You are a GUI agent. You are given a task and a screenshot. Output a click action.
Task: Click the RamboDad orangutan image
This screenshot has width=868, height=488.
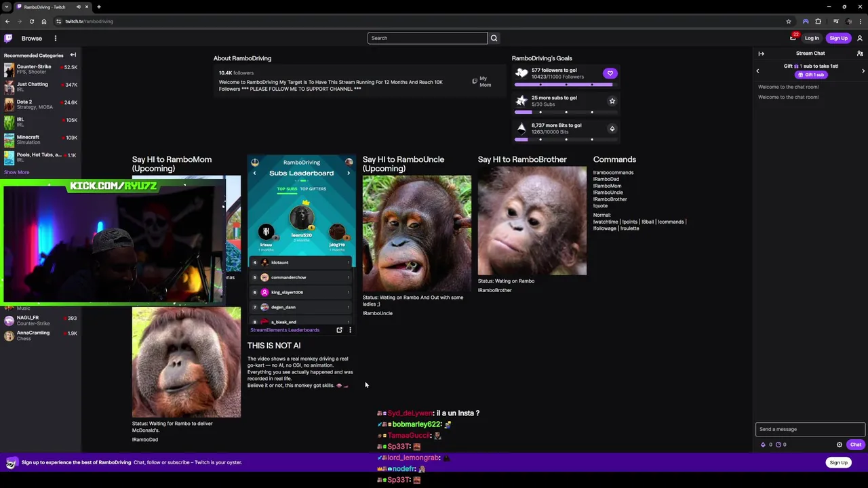tap(186, 362)
